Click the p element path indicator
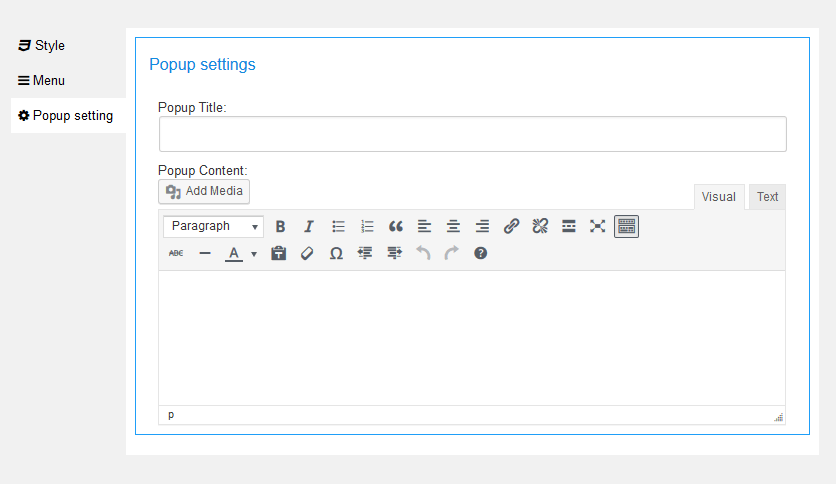836x484 pixels. tap(171, 415)
